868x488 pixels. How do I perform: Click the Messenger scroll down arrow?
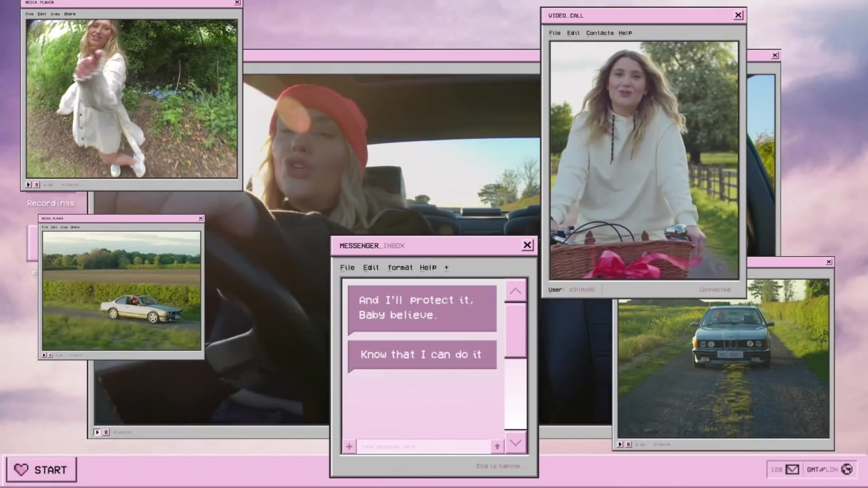pyautogui.click(x=515, y=443)
